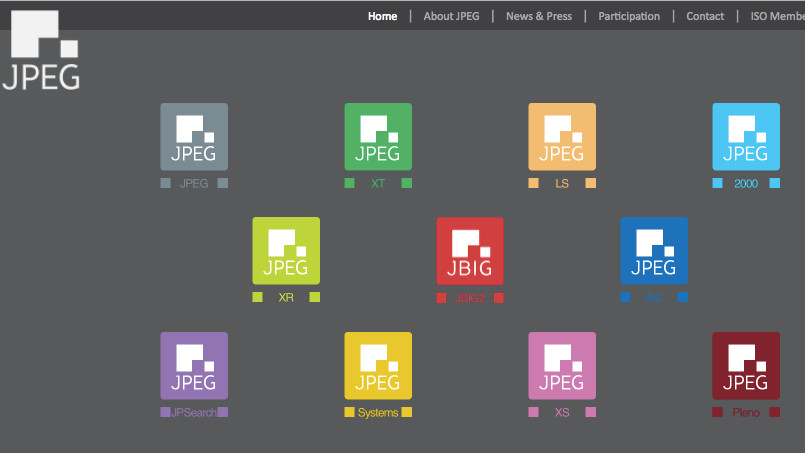Open the light blue JPEG 2000 tile
This screenshot has width=805, height=453.
click(x=746, y=137)
